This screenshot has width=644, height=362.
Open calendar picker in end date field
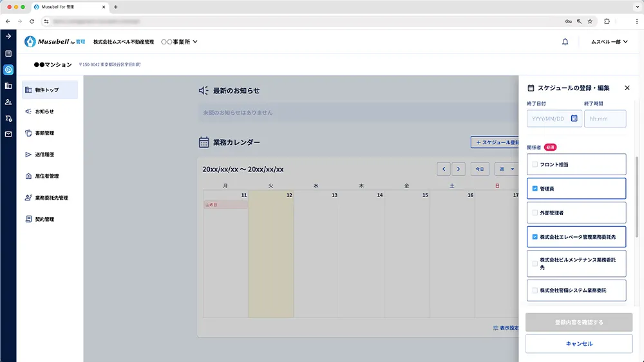574,119
